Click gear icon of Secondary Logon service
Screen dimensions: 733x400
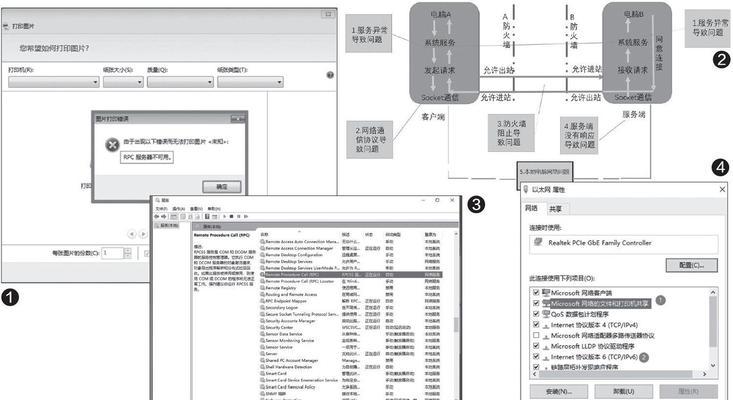tap(263, 307)
